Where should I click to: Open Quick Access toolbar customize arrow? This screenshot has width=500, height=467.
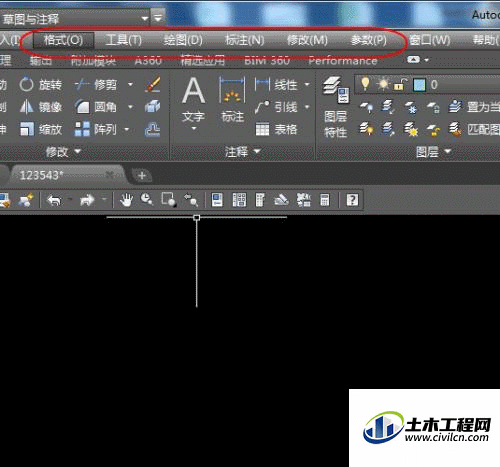158,18
